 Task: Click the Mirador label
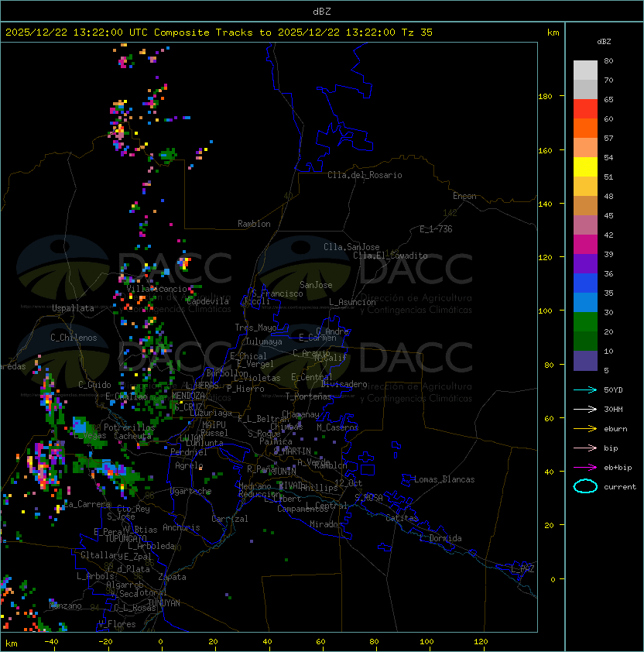point(327,524)
